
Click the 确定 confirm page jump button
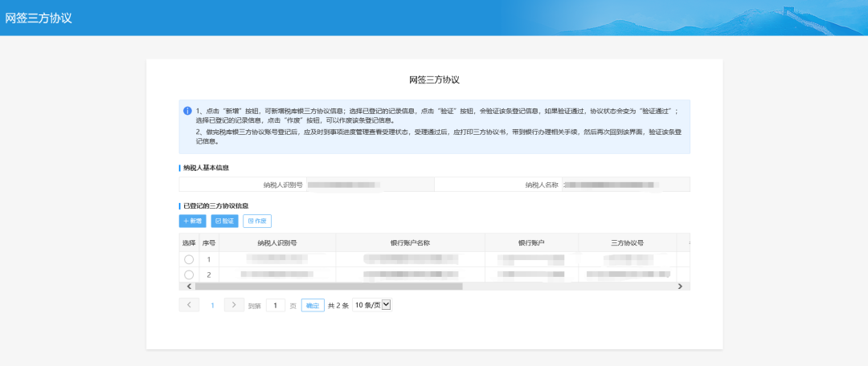point(313,305)
